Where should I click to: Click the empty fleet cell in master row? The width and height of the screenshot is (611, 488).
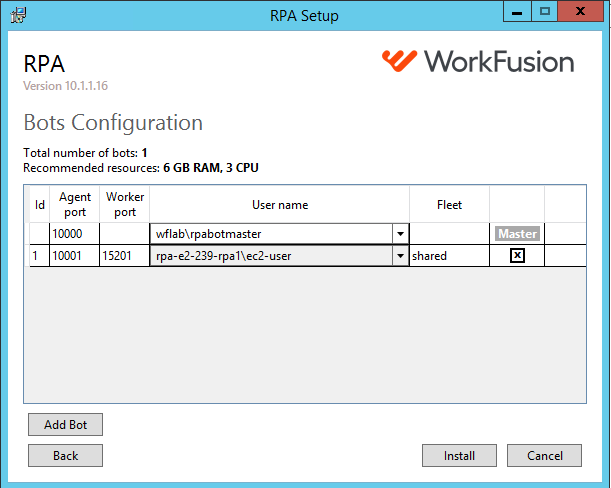449,234
